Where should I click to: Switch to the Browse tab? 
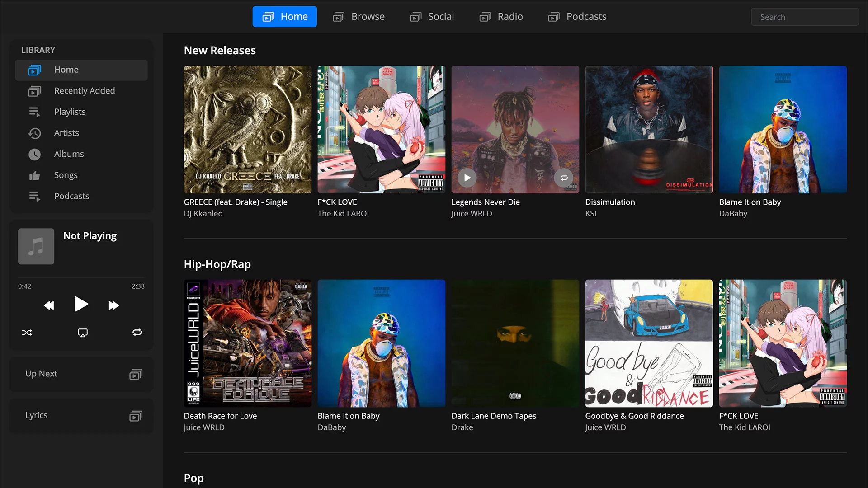359,17
